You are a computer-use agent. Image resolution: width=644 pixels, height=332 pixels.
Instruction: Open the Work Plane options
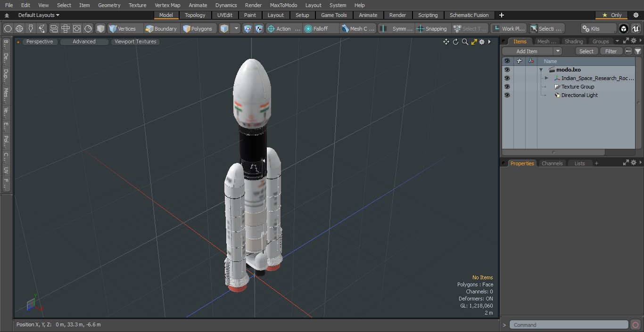[x=508, y=29]
